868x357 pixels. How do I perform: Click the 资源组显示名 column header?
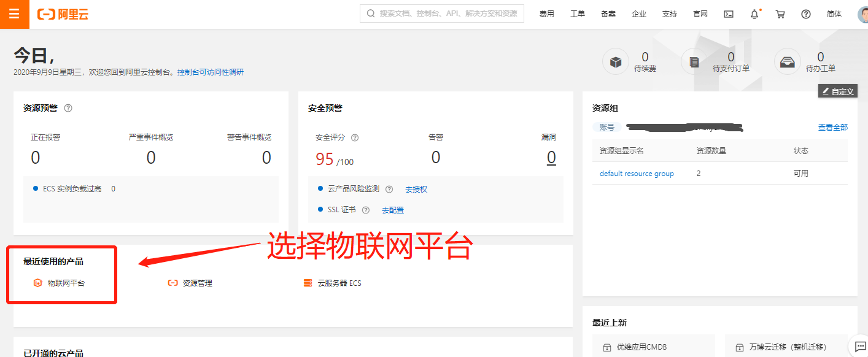point(622,150)
